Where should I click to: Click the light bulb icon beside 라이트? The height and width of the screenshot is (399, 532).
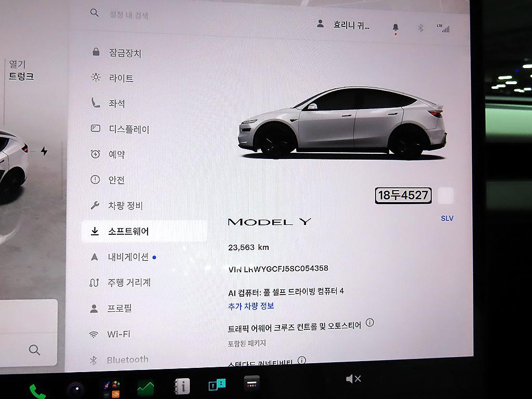click(x=96, y=77)
